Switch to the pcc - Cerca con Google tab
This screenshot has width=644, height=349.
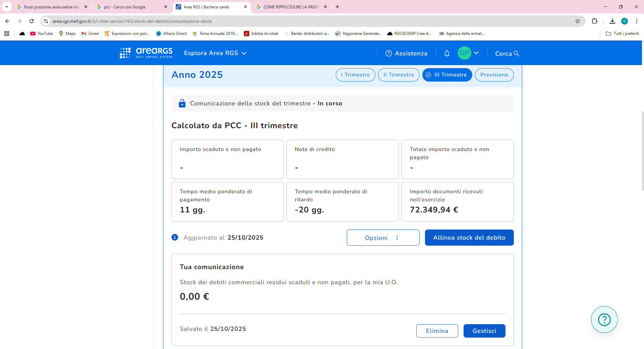[127, 7]
